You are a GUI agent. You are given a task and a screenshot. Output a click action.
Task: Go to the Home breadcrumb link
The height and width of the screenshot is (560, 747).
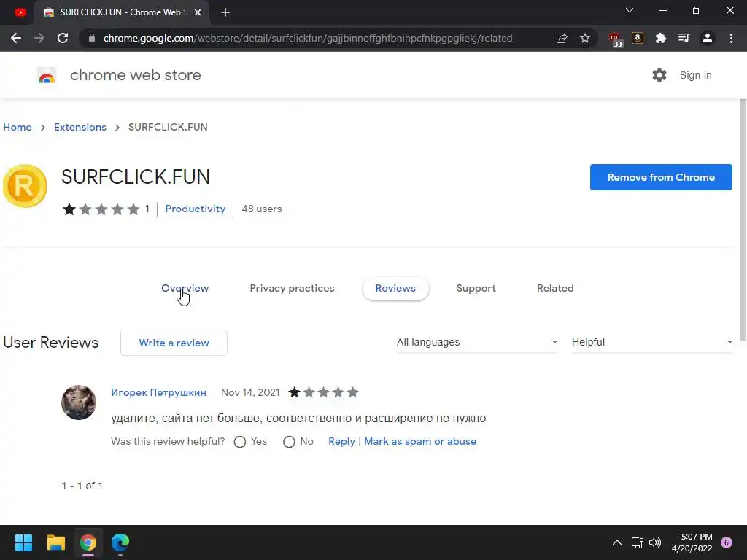point(18,127)
